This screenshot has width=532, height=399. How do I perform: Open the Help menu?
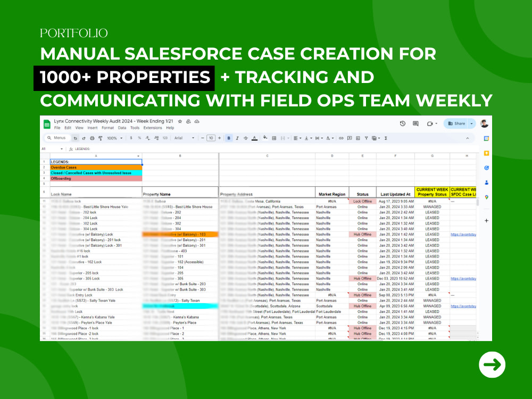coord(170,128)
